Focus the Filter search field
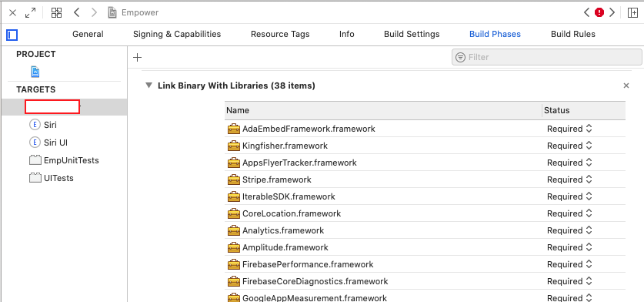This screenshot has width=644, height=302. 546,57
